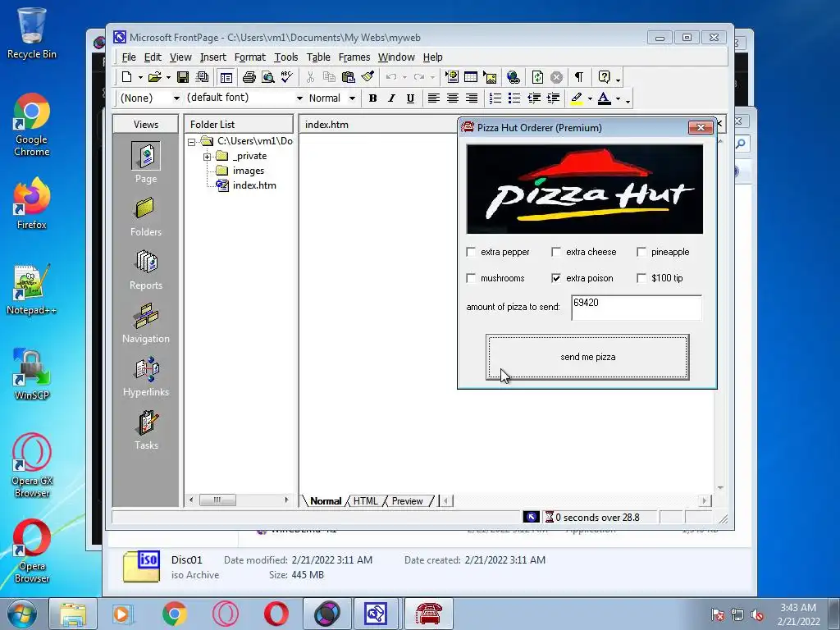840x630 pixels.
Task: Switch to Page view in Views bar
Action: pos(146,162)
